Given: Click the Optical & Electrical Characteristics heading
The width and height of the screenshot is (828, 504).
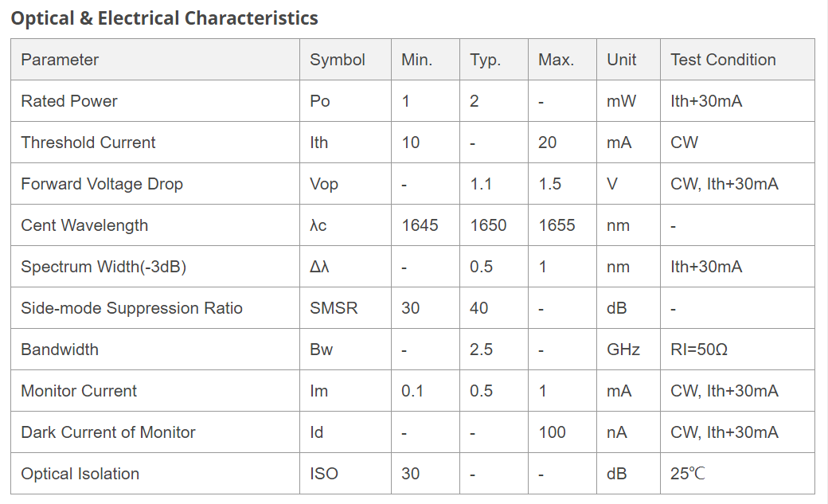Looking at the screenshot, I should tap(164, 18).
